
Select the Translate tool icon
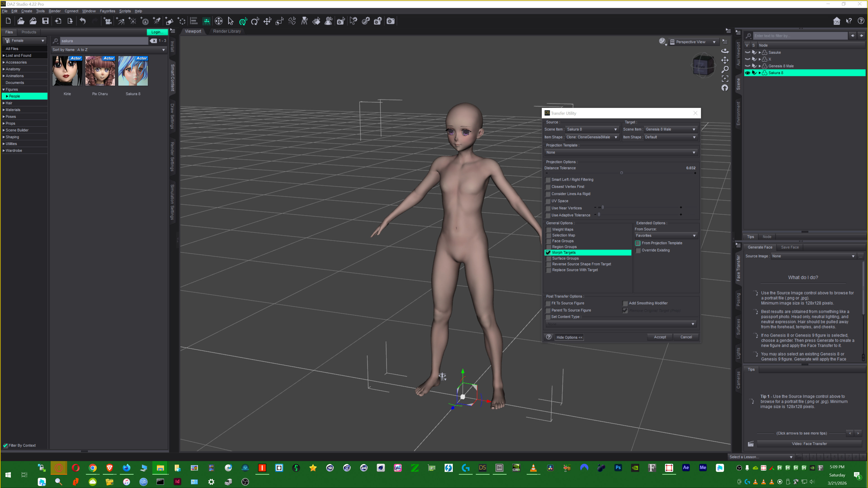[x=267, y=21]
